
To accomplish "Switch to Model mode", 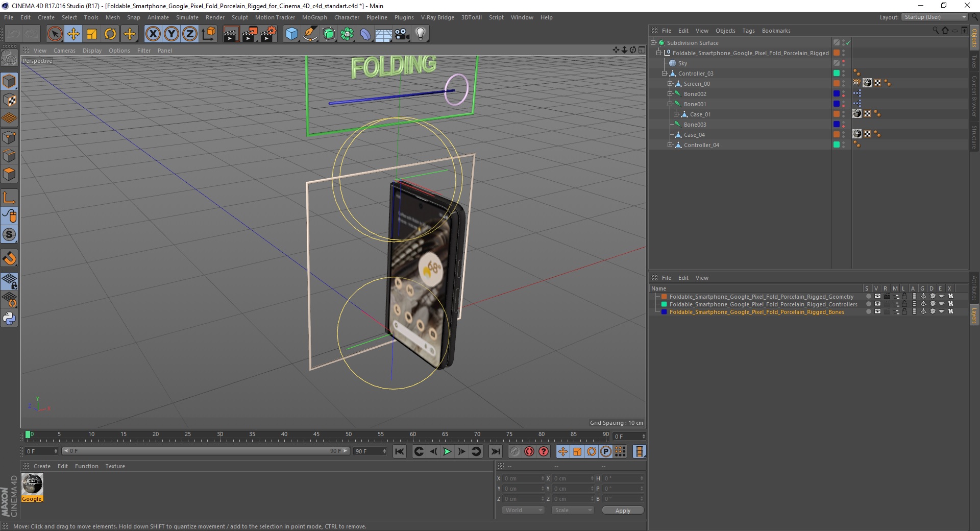I will point(9,81).
